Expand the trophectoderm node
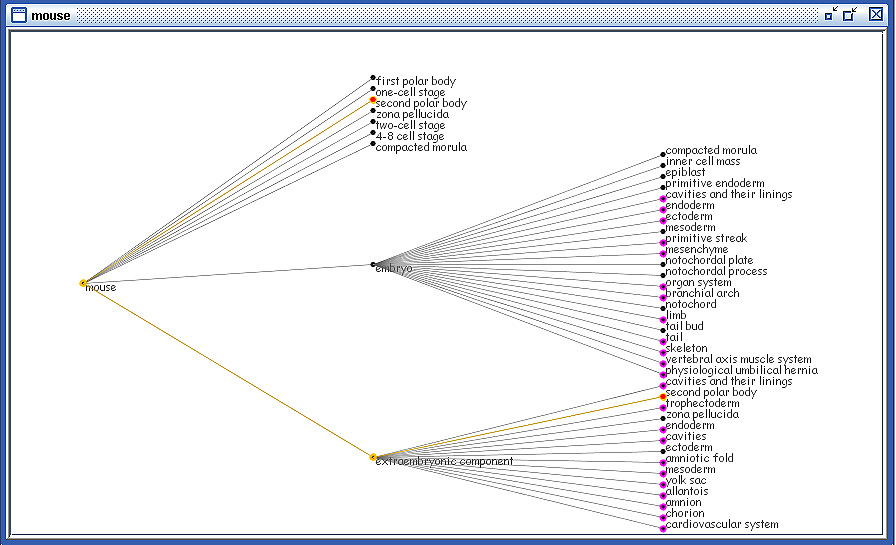 pyautogui.click(x=663, y=407)
